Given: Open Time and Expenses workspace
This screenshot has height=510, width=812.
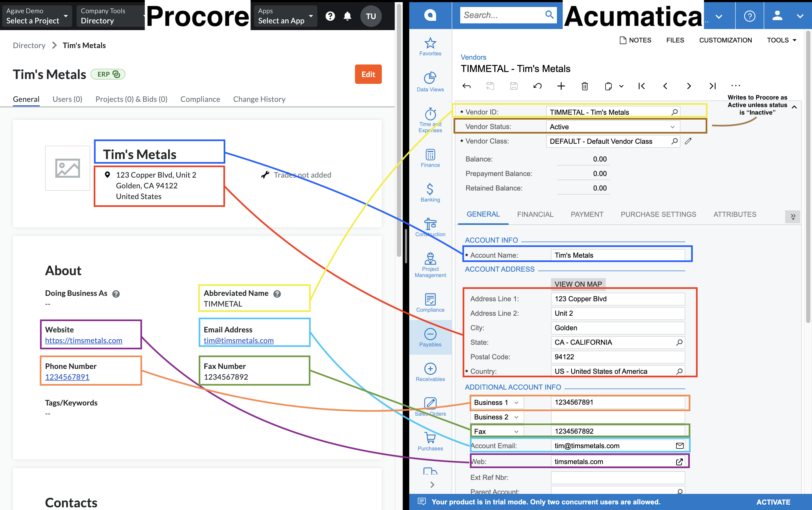Looking at the screenshot, I should tap(430, 120).
